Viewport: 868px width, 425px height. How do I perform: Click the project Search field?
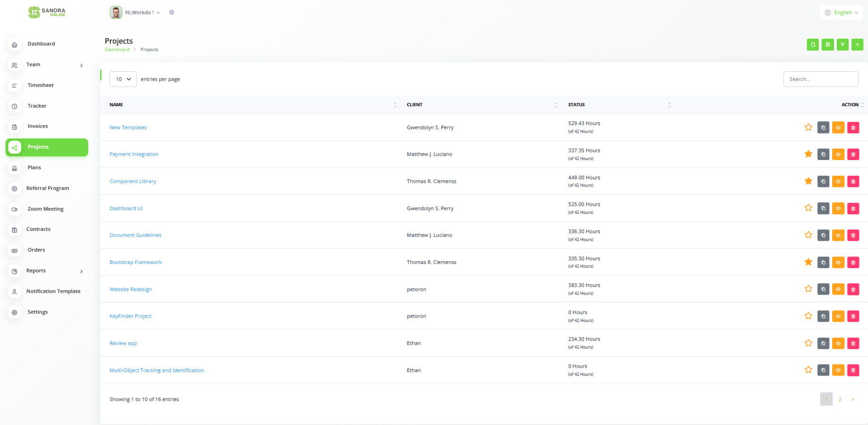820,79
